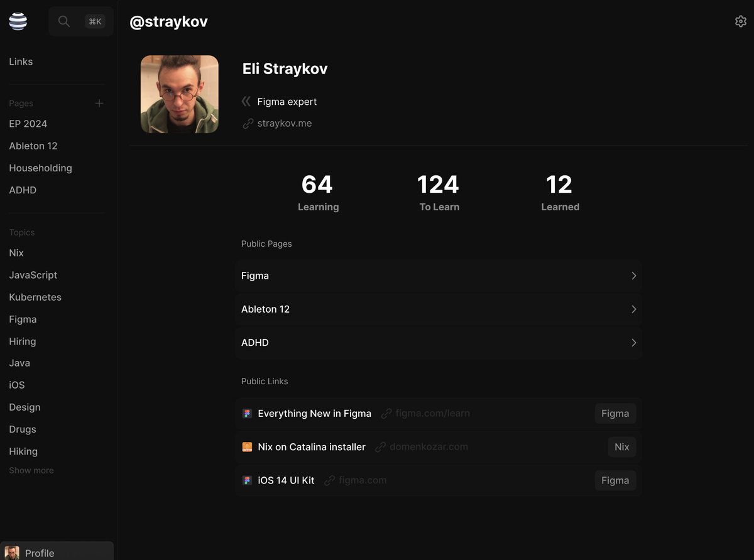The image size is (754, 560).
Task: Select the Hiking topic
Action: pos(23,451)
